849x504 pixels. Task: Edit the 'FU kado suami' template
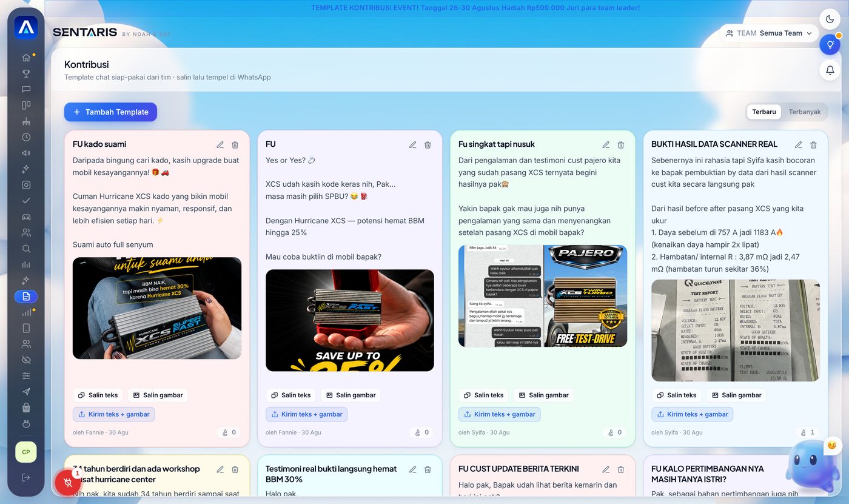(x=220, y=145)
